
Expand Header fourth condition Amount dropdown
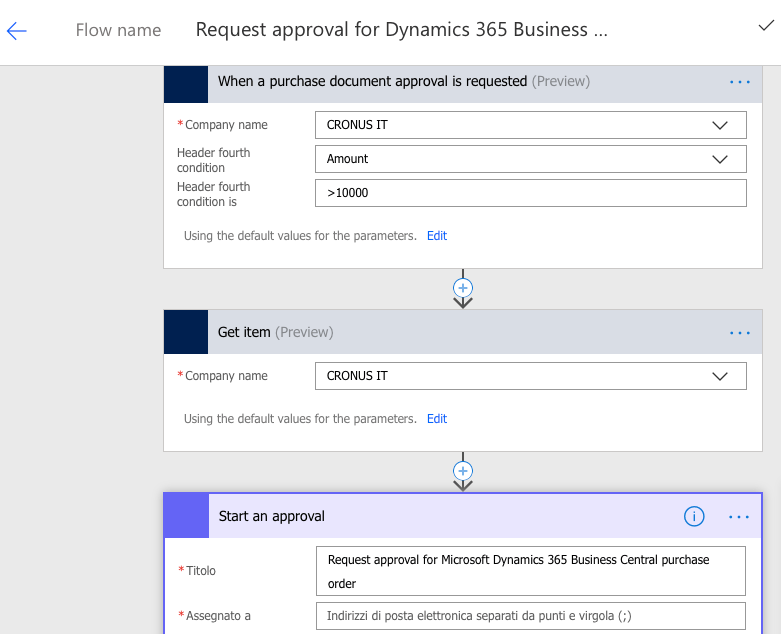pyautogui.click(x=719, y=159)
